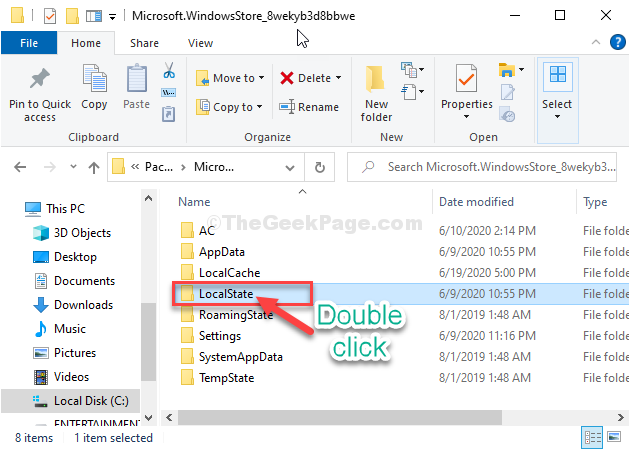Switch to Details view icon in status bar
This screenshot has width=630, height=450.
(x=592, y=437)
